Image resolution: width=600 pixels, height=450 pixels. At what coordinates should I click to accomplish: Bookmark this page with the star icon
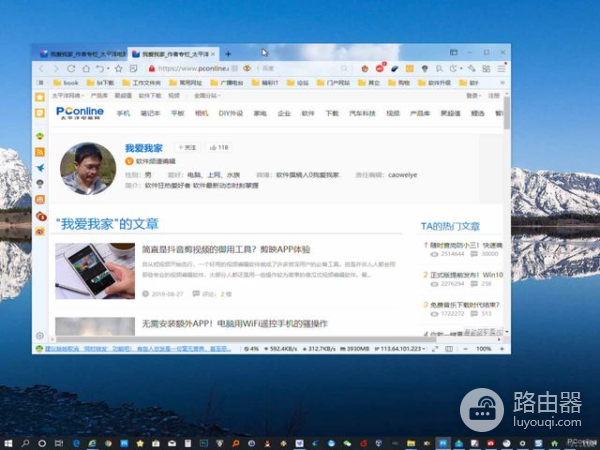coord(119,68)
